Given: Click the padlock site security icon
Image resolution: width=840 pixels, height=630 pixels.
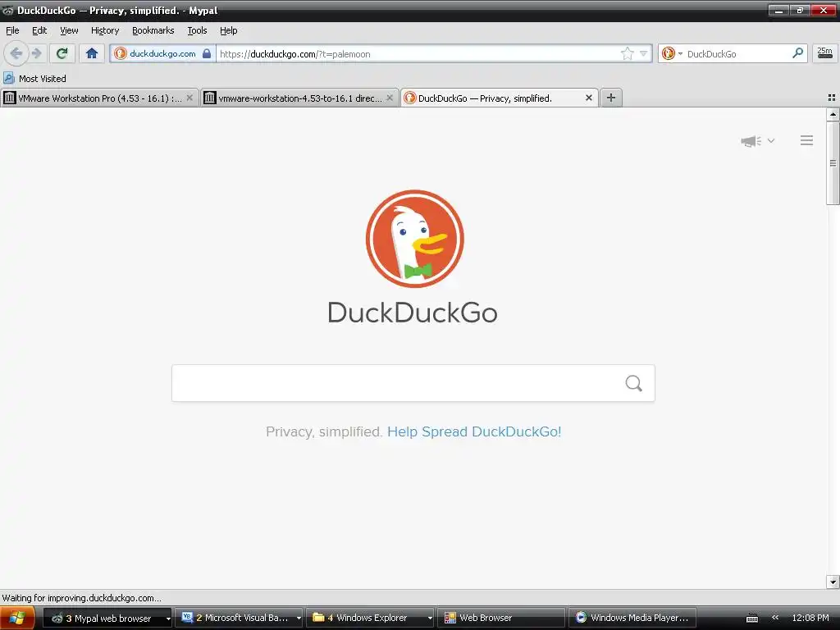Looking at the screenshot, I should pyautogui.click(x=206, y=53).
